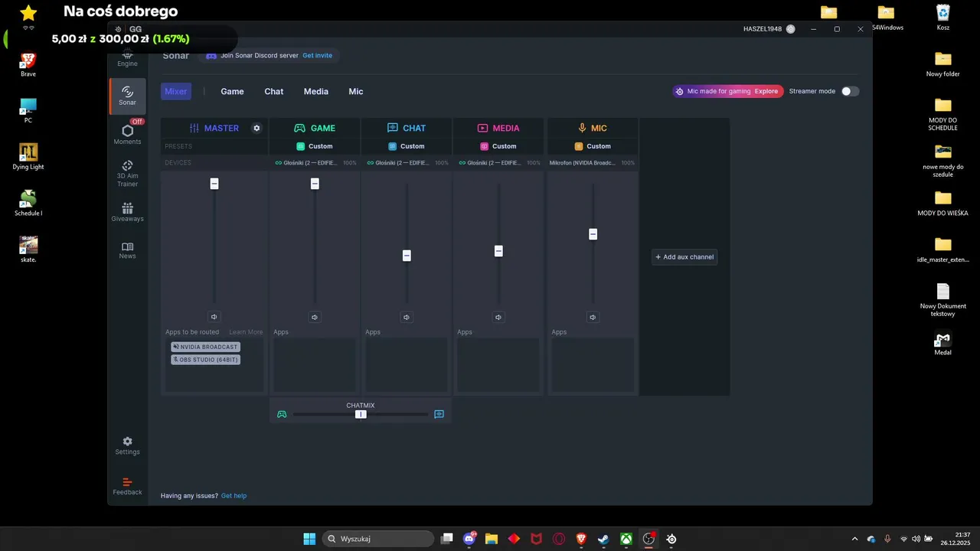This screenshot has height=551, width=980.
Task: Switch to the Chat tab
Action: (x=274, y=91)
